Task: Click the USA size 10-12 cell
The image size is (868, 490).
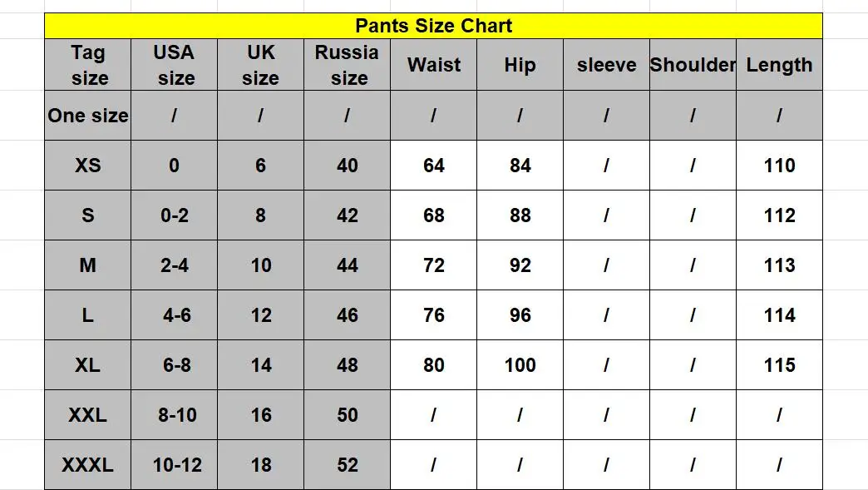Action: point(175,464)
